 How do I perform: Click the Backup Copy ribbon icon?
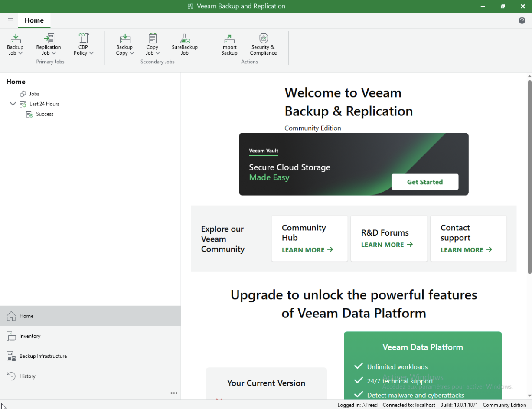tap(125, 39)
